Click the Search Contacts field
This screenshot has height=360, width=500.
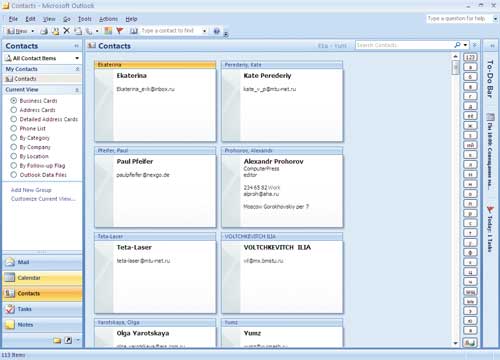coord(404,45)
